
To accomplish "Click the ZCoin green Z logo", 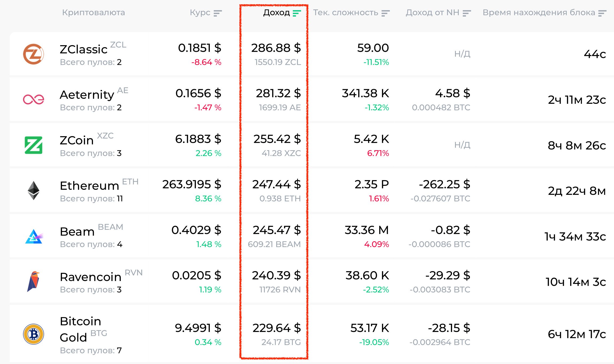I will pos(33,145).
